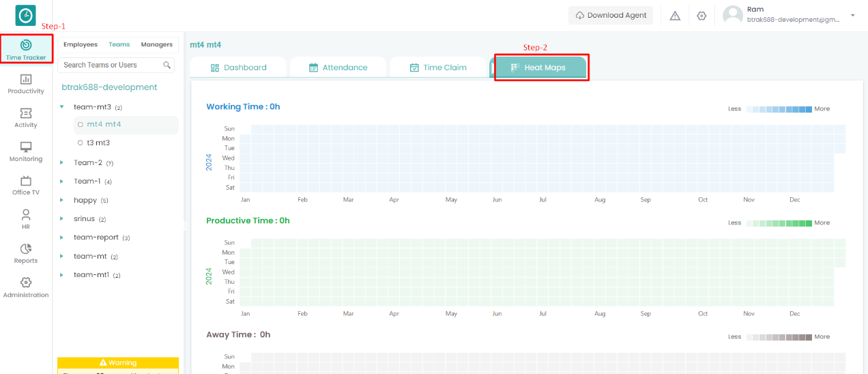Click the mt4 mt4 page title
Screen dimensions: 868x374
tap(205, 44)
